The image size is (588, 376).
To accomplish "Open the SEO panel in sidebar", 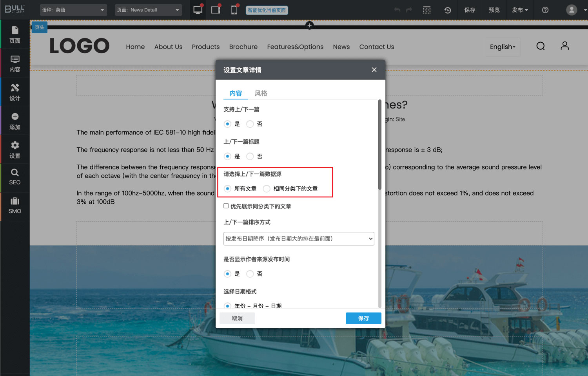I will (x=15, y=177).
